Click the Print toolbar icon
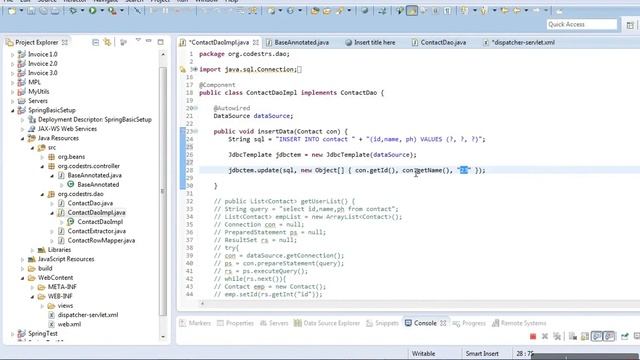640x360 pixels. click(x=54, y=11)
